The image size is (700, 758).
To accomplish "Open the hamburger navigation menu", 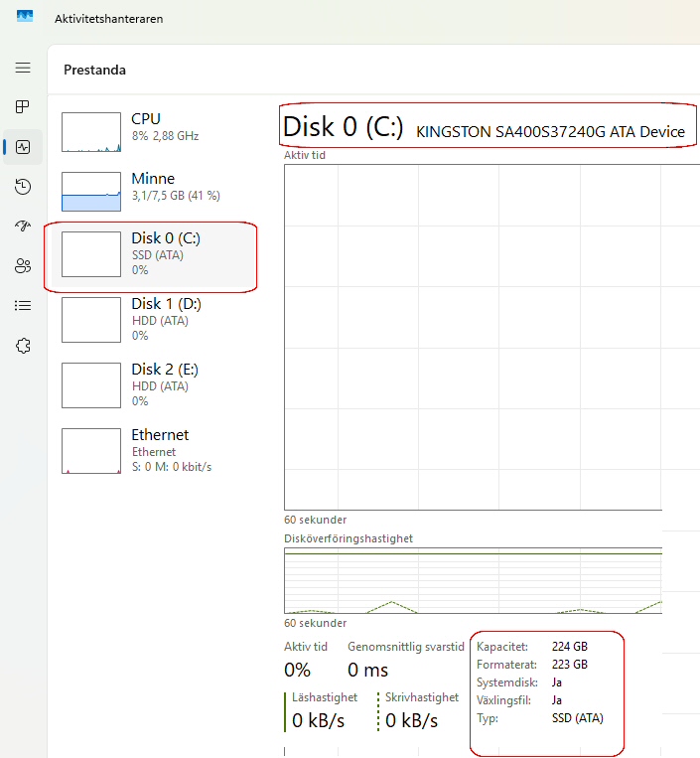I will [23, 68].
